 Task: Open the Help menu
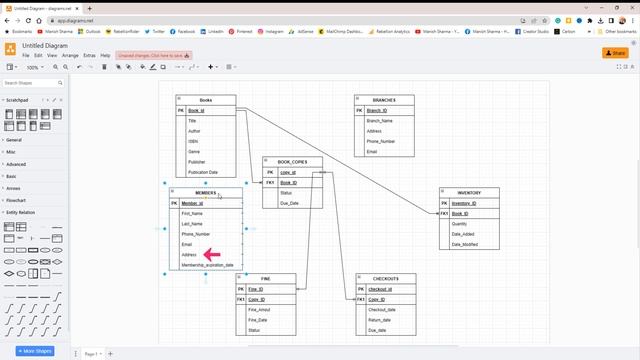point(105,55)
